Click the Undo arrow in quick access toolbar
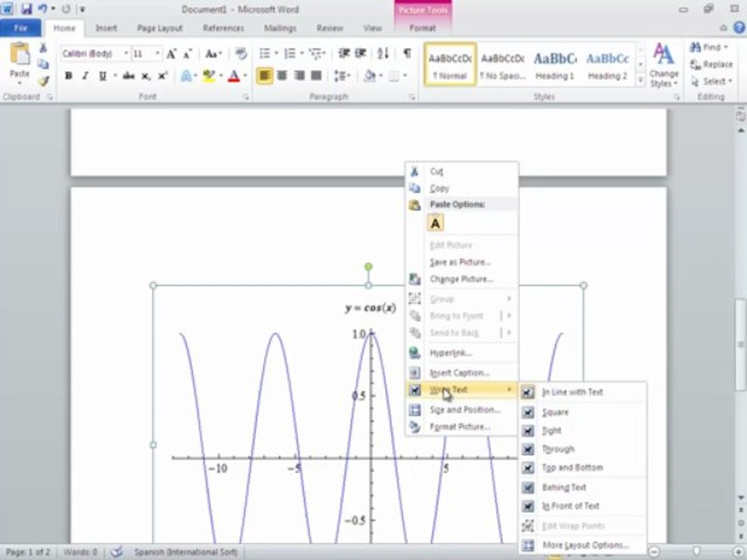 (x=42, y=9)
